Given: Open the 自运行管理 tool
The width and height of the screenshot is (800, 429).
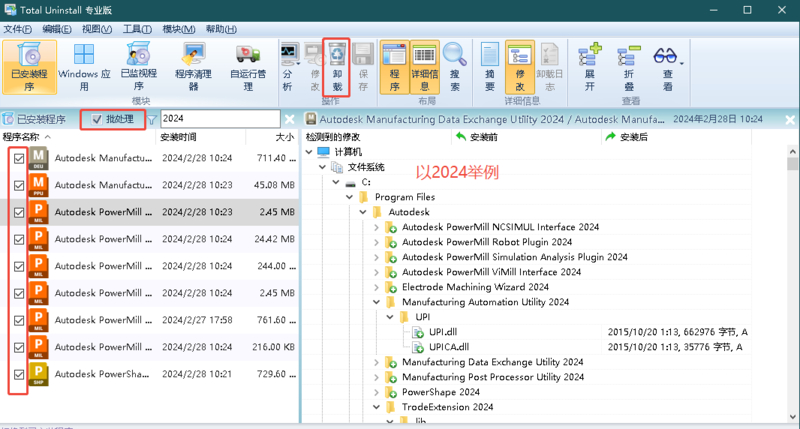Looking at the screenshot, I should click(248, 66).
